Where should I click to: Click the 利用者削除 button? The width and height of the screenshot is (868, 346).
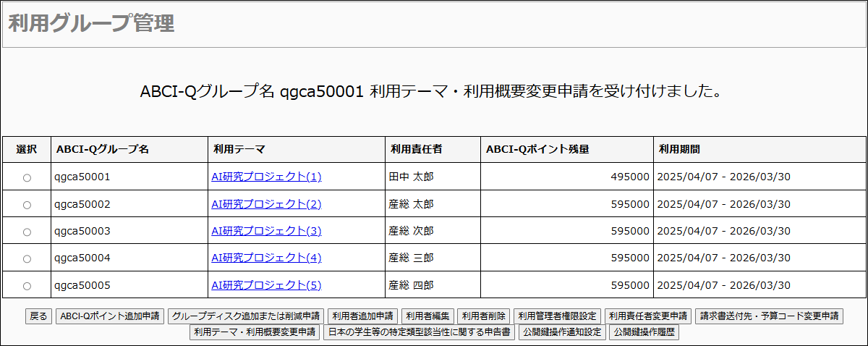click(x=483, y=316)
